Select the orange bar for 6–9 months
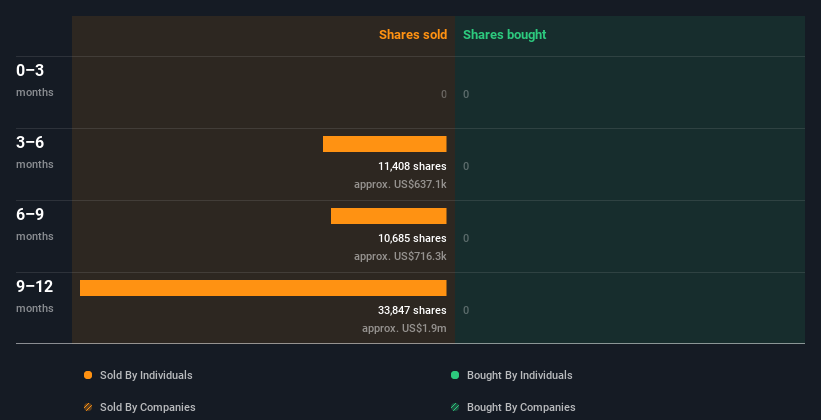Viewport: 821px width, 420px height. 389,216
